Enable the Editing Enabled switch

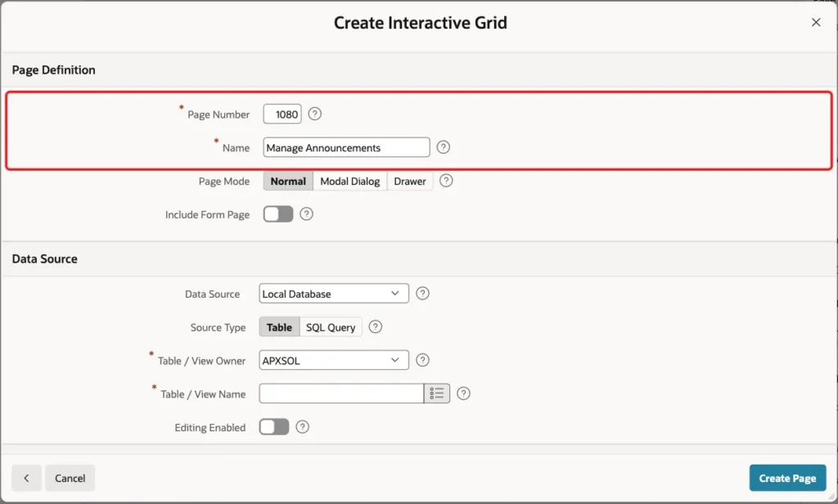click(274, 427)
